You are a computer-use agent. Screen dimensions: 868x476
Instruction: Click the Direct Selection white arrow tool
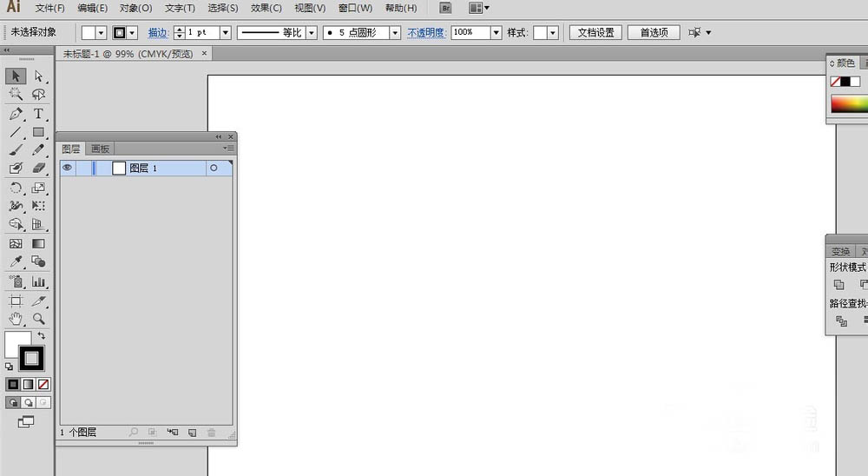pos(38,76)
